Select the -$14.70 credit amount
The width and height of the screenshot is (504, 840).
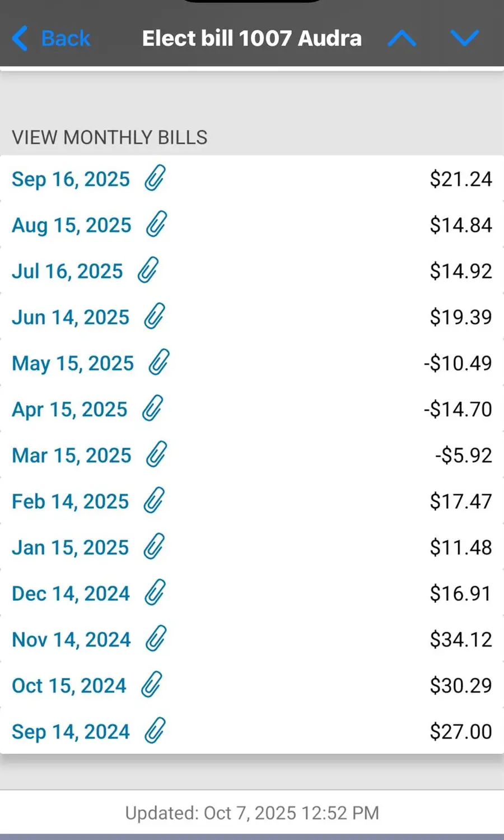pos(458,409)
